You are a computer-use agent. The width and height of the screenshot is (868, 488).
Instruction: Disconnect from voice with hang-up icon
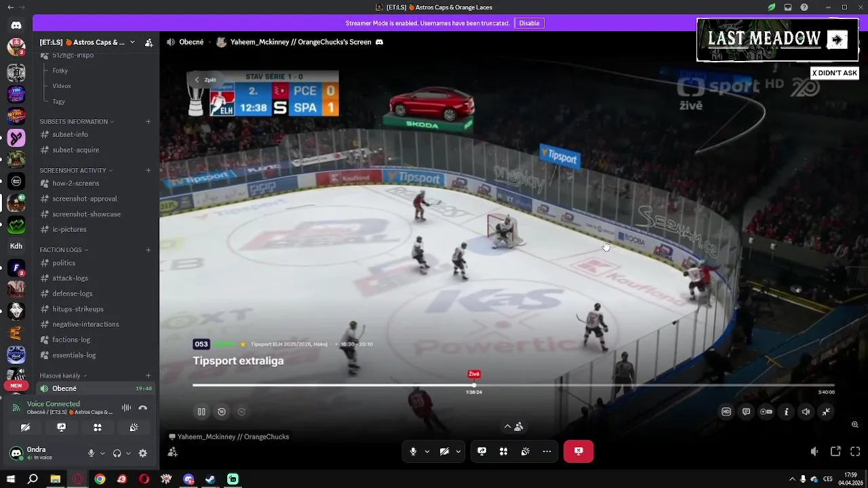(x=142, y=408)
